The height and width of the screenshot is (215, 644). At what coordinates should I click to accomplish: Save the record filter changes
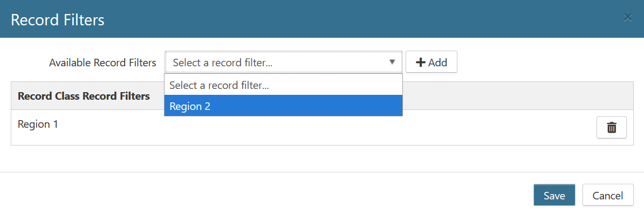coord(554,195)
